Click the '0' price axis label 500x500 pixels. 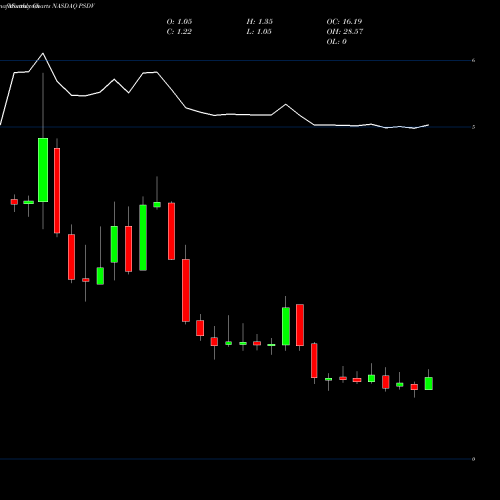click(x=473, y=459)
